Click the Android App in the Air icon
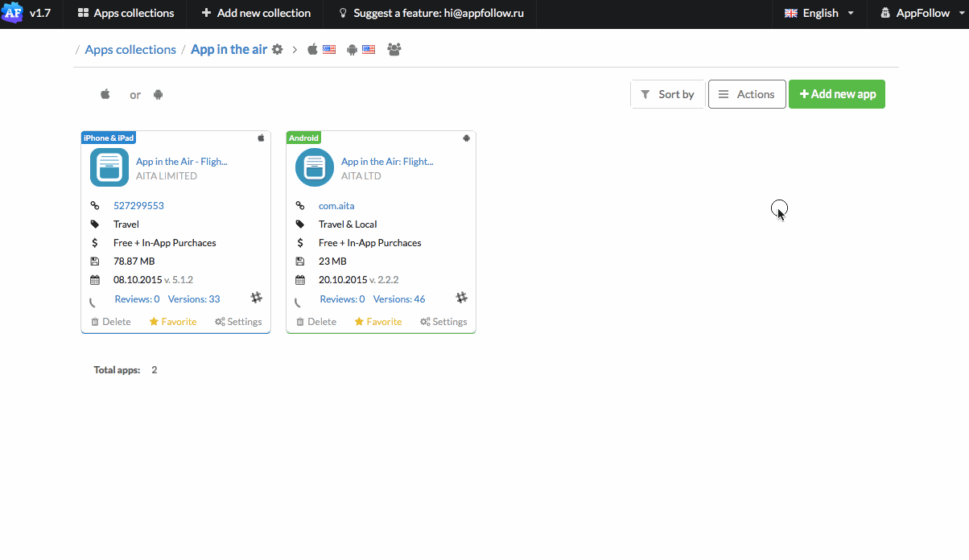 pyautogui.click(x=315, y=168)
